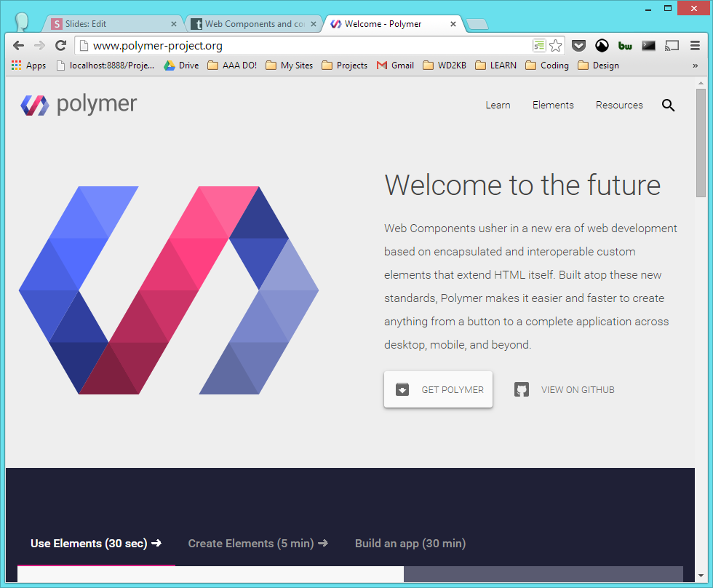
Task: Open the Chrome hamburger menu
Action: click(695, 45)
